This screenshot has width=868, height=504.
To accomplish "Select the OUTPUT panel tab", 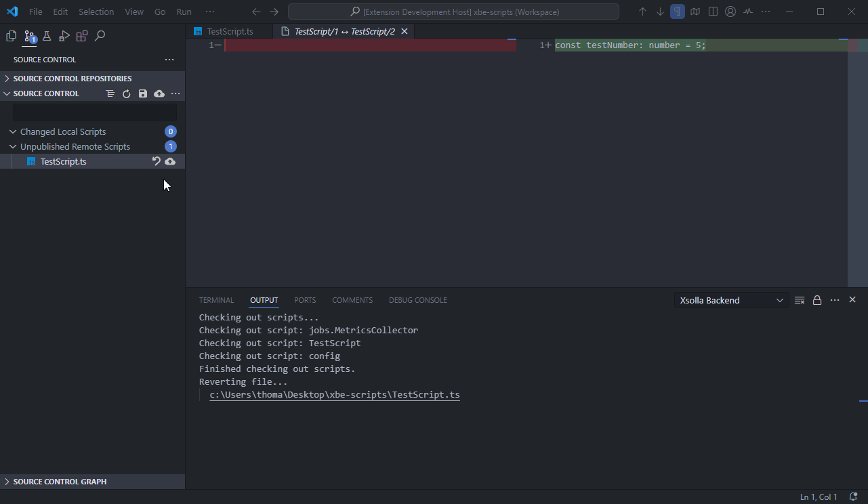I will point(264,300).
